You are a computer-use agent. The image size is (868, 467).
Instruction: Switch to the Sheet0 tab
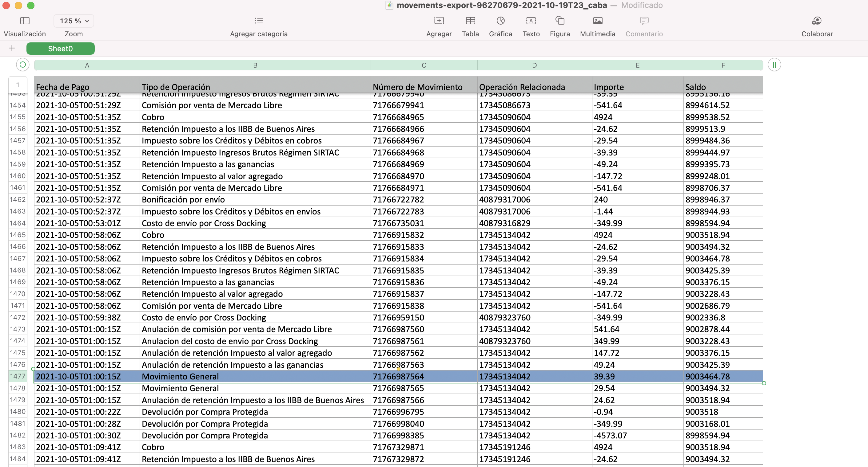60,49
